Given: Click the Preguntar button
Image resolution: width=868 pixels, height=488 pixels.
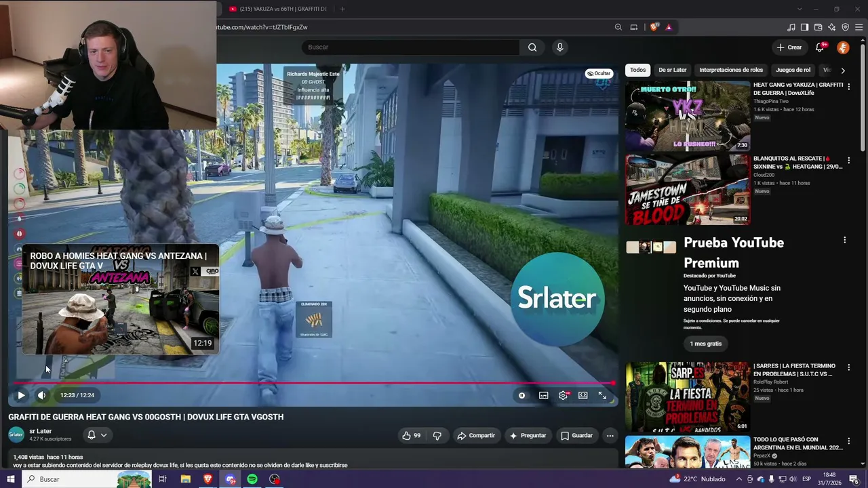Looking at the screenshot, I should [528, 436].
